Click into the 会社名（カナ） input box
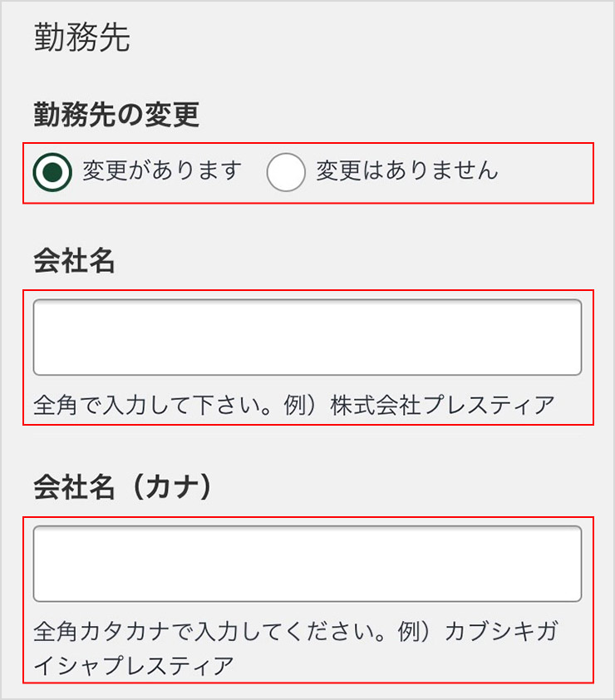The width and height of the screenshot is (615, 700). (307, 563)
